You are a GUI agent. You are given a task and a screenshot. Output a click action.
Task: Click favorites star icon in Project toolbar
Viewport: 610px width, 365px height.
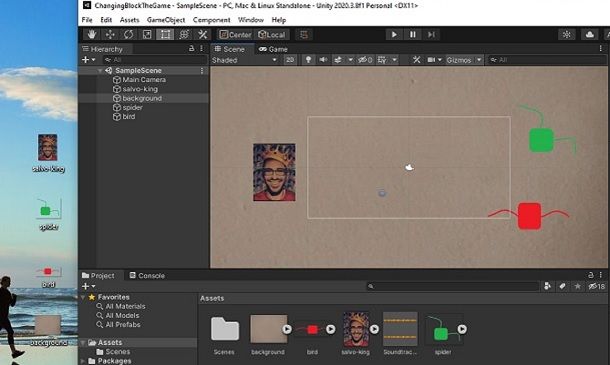coord(578,286)
